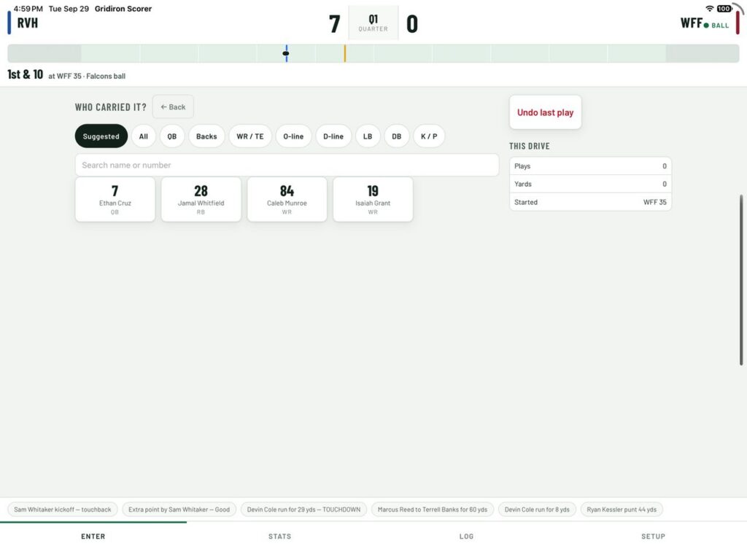747x560 pixels.
Task: Tap the Yards row in This Drive
Action: [x=590, y=184]
